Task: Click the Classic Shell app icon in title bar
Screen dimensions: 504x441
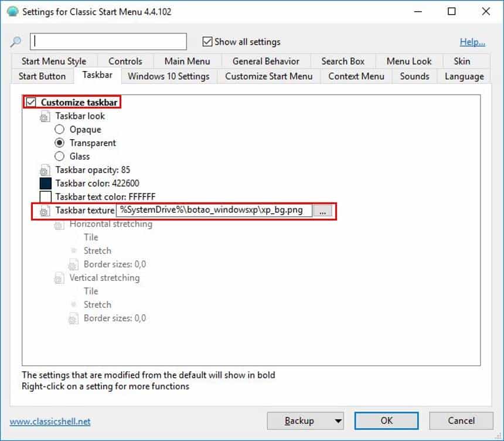Action: (12, 11)
